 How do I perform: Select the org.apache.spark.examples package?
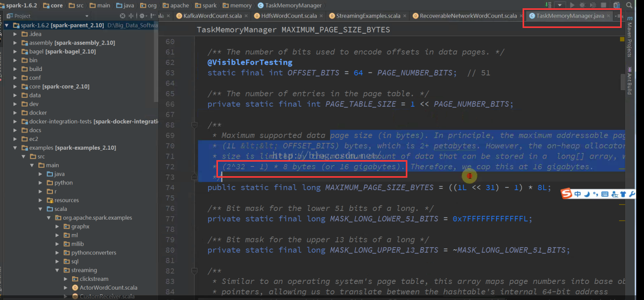tap(93, 218)
